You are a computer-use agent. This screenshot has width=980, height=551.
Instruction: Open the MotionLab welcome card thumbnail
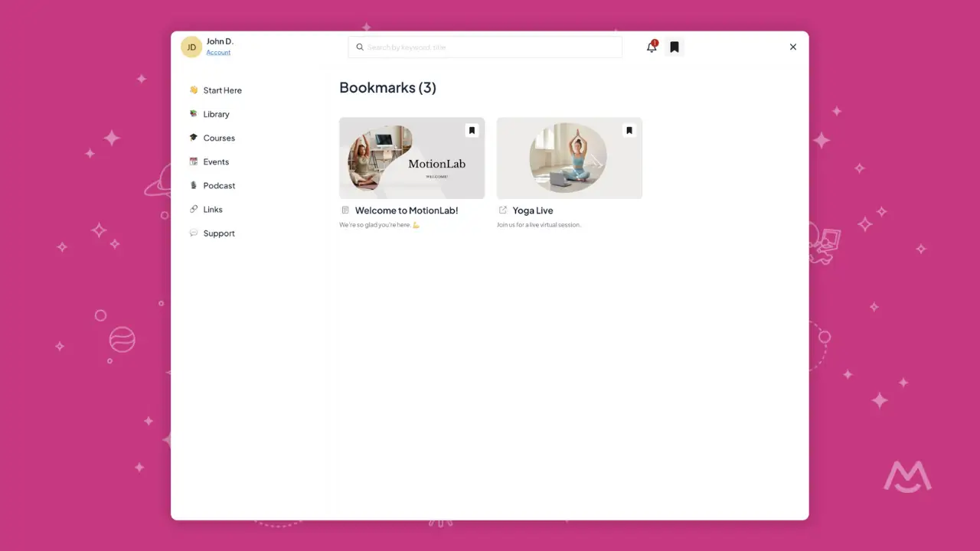tap(411, 158)
